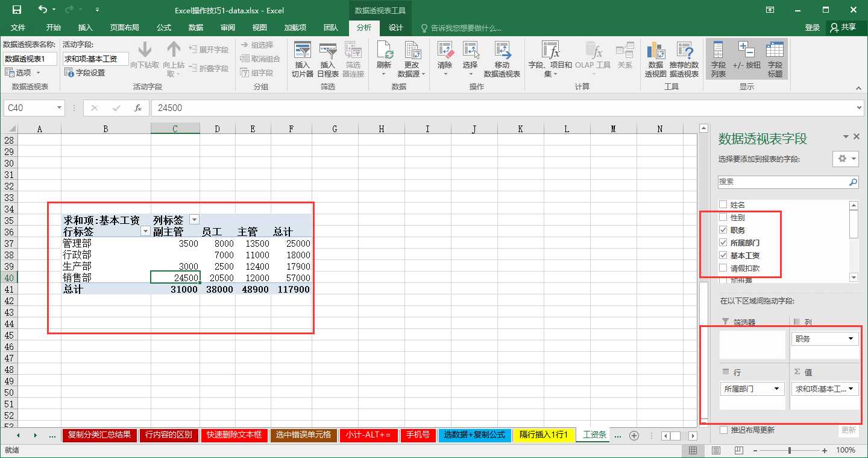The height and width of the screenshot is (458, 868).
Task: Open Field Settings (字段设置)
Action: pos(85,72)
